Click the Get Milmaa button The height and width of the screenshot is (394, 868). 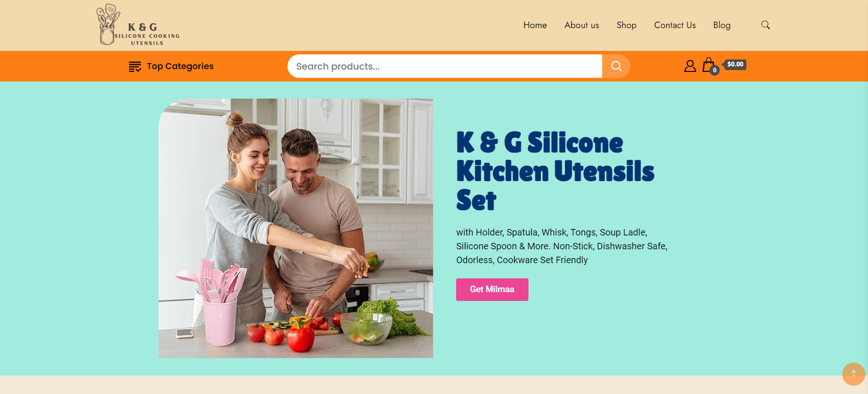pyautogui.click(x=492, y=289)
